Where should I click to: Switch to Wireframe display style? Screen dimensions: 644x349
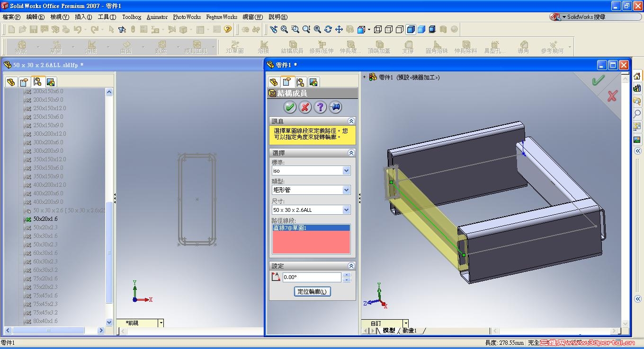point(378,29)
